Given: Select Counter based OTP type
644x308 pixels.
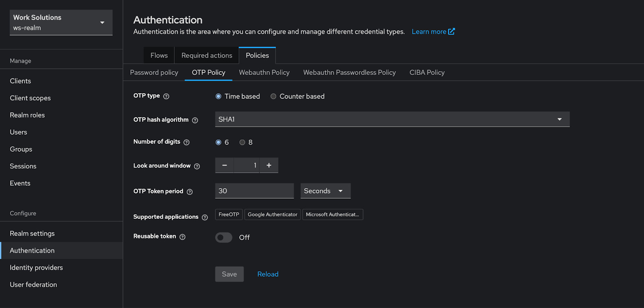Looking at the screenshot, I should click(273, 97).
